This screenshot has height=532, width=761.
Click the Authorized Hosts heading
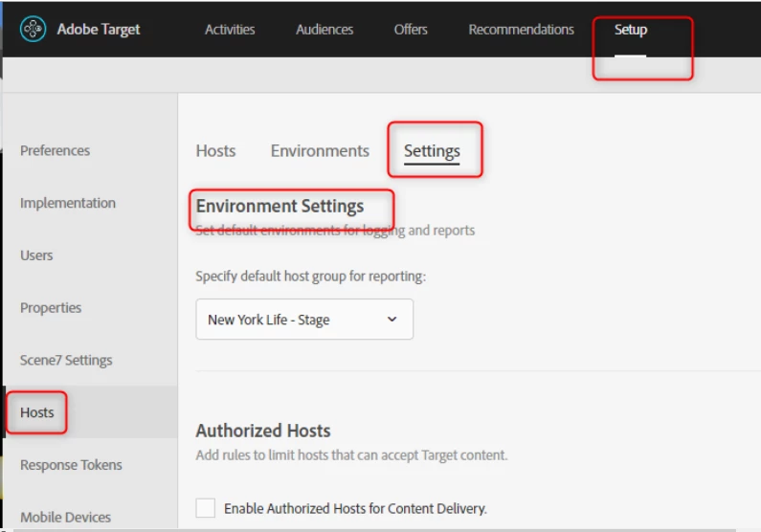[263, 431]
